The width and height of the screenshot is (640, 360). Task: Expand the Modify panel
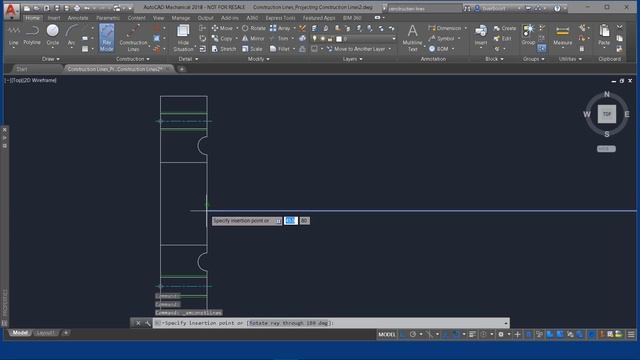pyautogui.click(x=259, y=59)
